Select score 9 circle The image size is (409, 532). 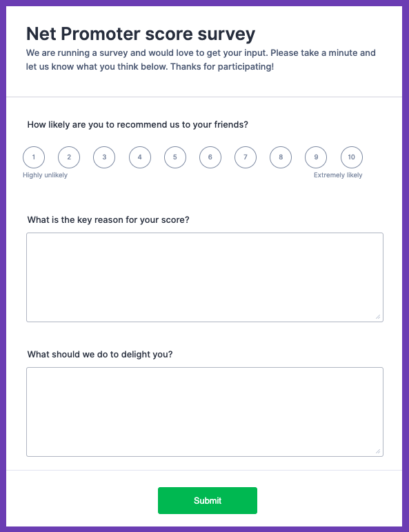click(x=316, y=157)
